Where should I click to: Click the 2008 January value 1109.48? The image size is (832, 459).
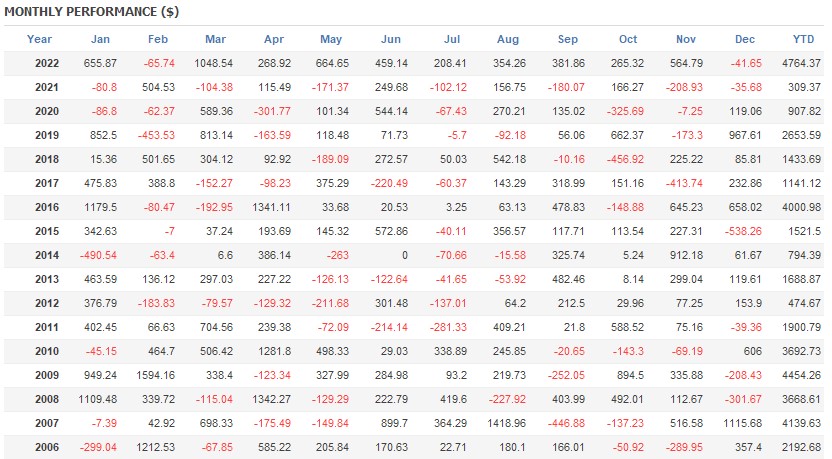(x=98, y=399)
